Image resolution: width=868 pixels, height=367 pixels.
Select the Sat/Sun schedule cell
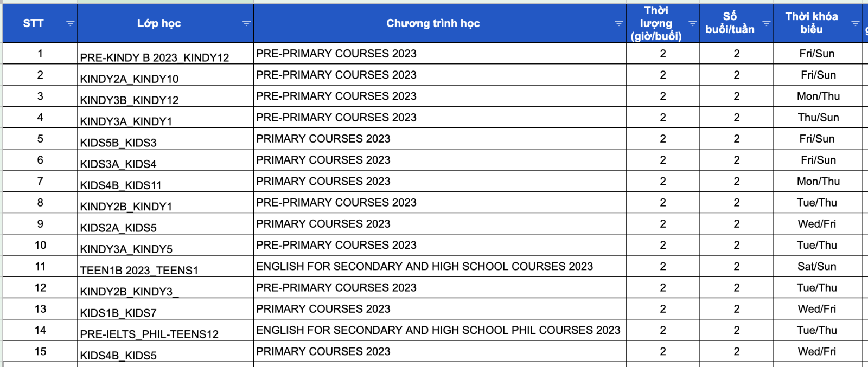point(816,266)
